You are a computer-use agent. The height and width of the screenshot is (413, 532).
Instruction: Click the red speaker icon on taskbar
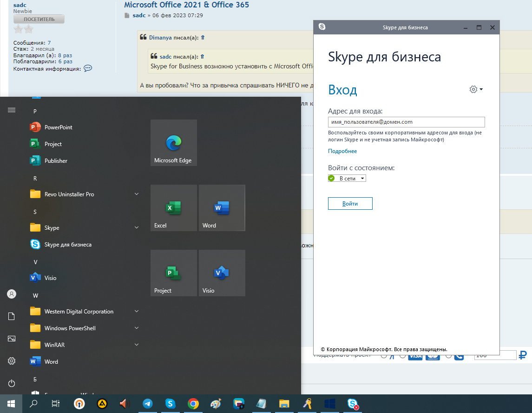[125, 404]
